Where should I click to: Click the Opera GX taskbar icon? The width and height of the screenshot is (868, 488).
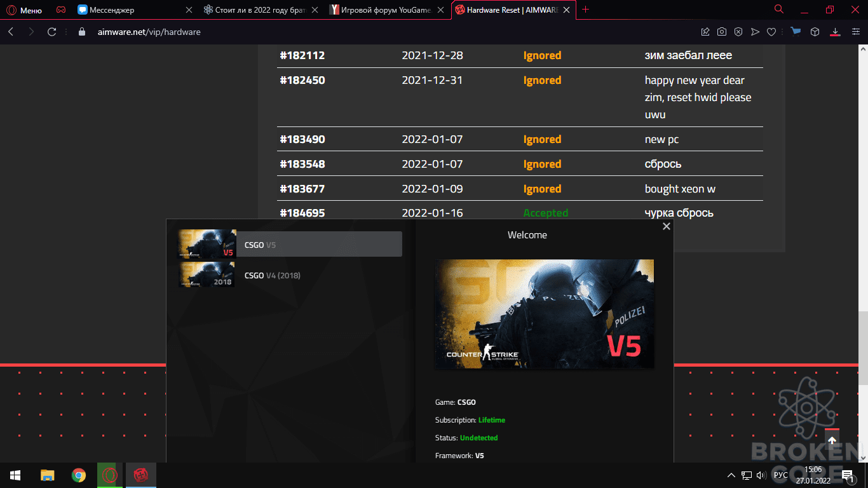point(110,475)
